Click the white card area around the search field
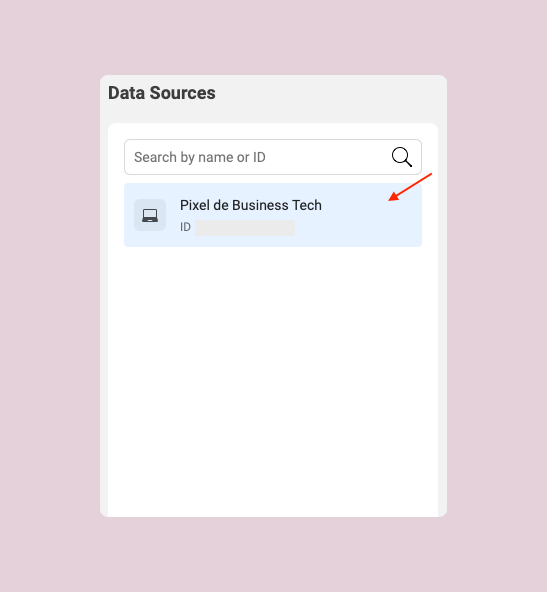The height and width of the screenshot is (592, 547). point(273,131)
